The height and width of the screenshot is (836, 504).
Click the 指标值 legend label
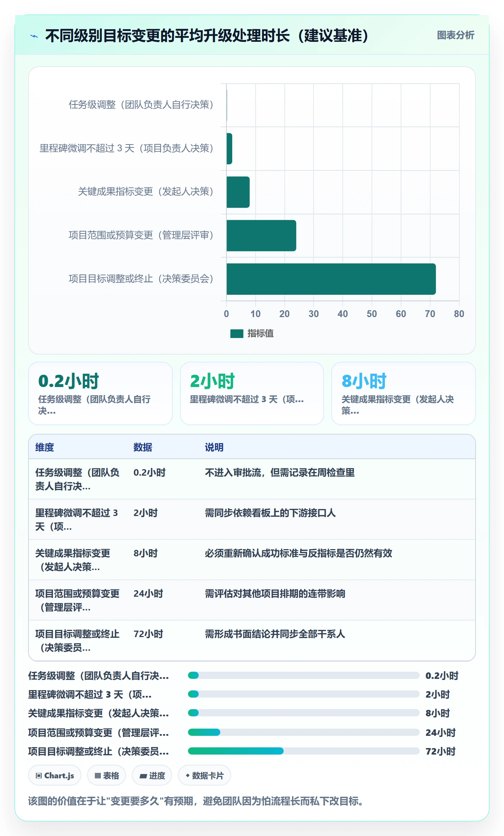(x=261, y=334)
